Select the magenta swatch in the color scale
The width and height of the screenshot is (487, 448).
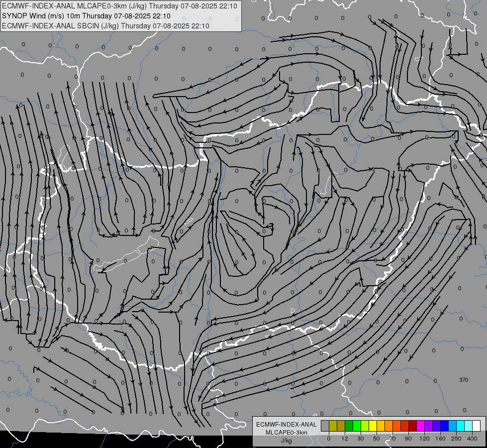[x=420, y=426]
